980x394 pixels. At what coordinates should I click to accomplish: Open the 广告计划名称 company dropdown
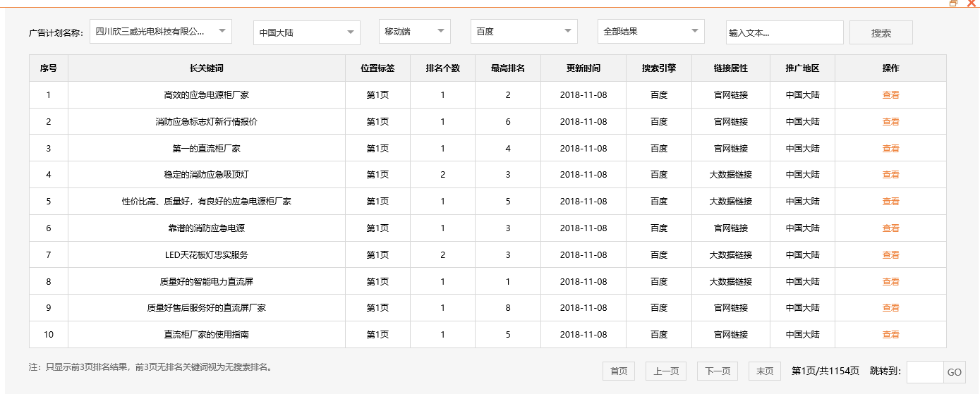(161, 32)
